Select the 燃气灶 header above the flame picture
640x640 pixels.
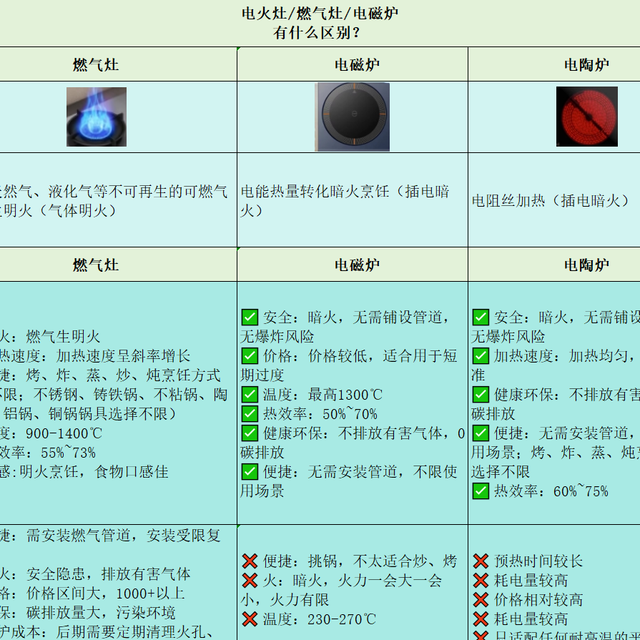tap(118, 64)
